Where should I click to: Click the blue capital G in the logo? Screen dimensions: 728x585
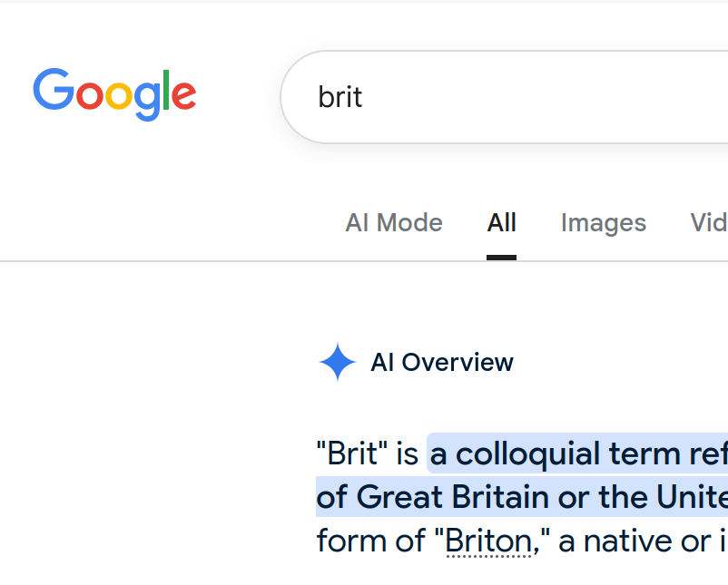54,89
